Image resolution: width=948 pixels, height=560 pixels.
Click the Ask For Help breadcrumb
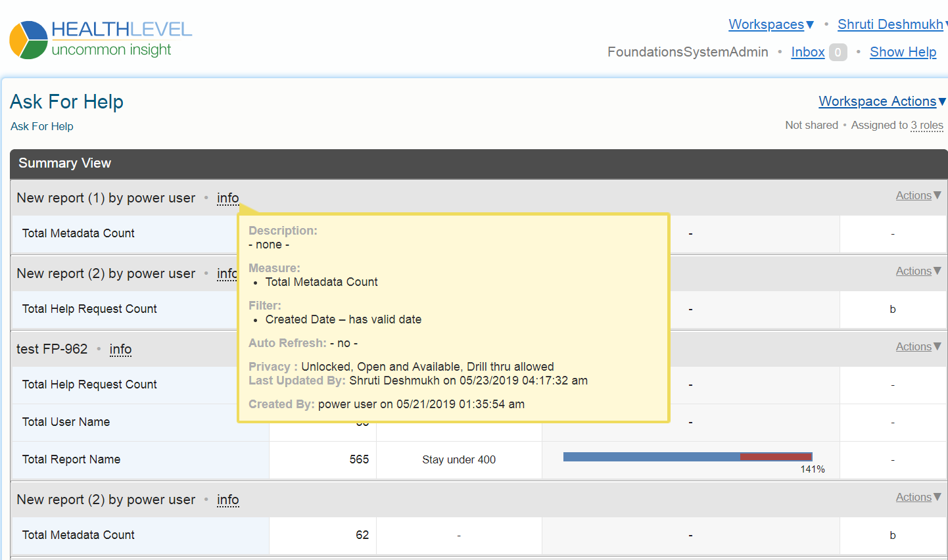(42, 126)
